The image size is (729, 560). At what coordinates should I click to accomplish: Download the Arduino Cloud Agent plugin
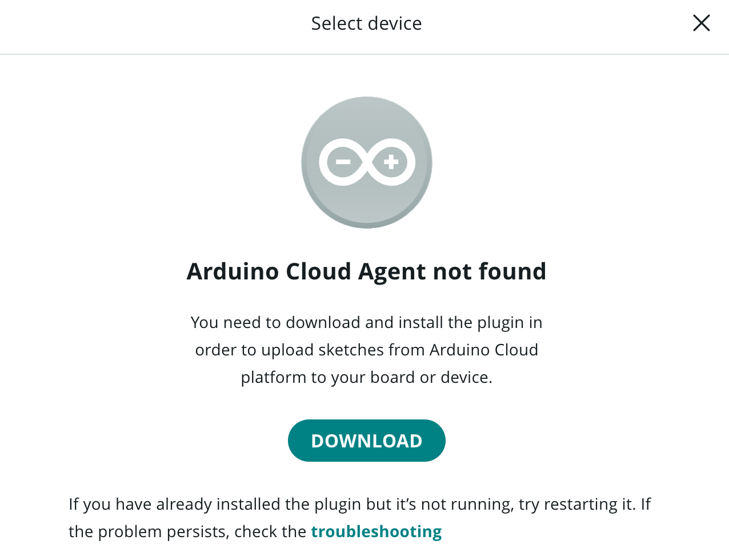pos(367,441)
